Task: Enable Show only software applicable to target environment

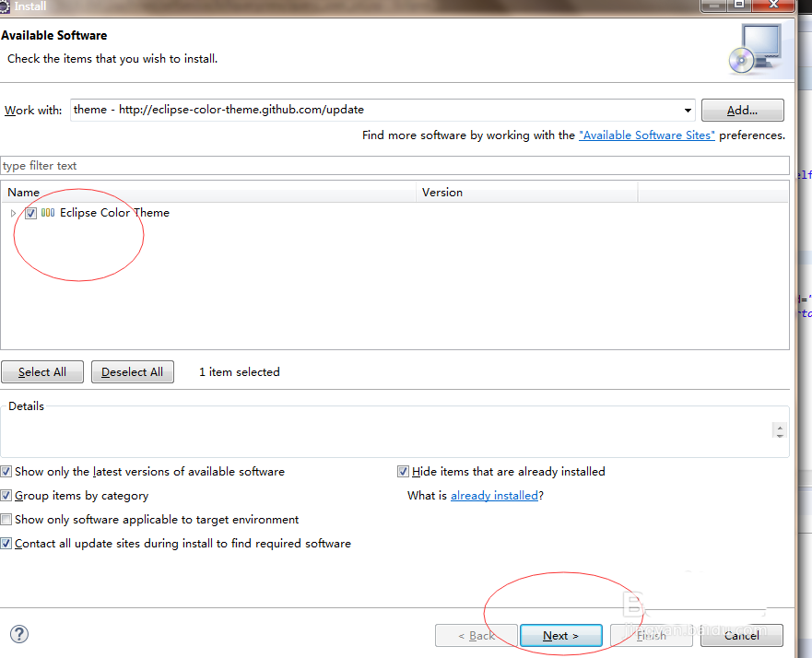Action: [6, 519]
